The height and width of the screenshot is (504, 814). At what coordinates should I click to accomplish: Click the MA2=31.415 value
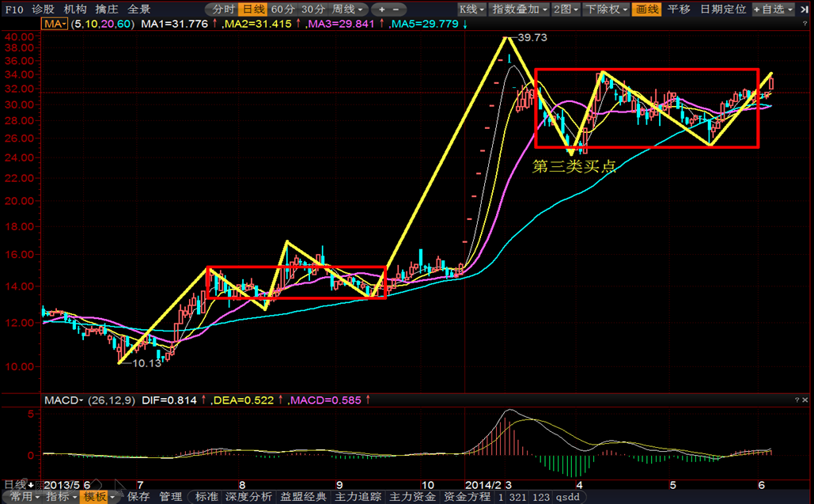point(258,24)
